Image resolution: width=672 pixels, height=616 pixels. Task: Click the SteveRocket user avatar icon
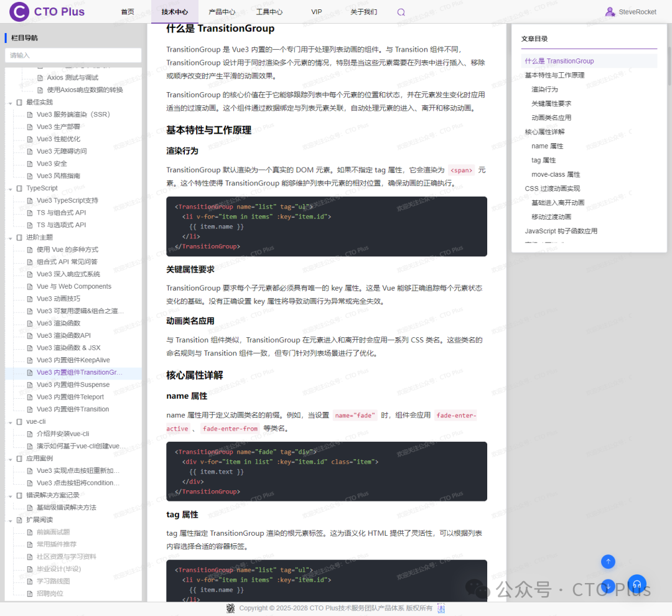tap(610, 12)
